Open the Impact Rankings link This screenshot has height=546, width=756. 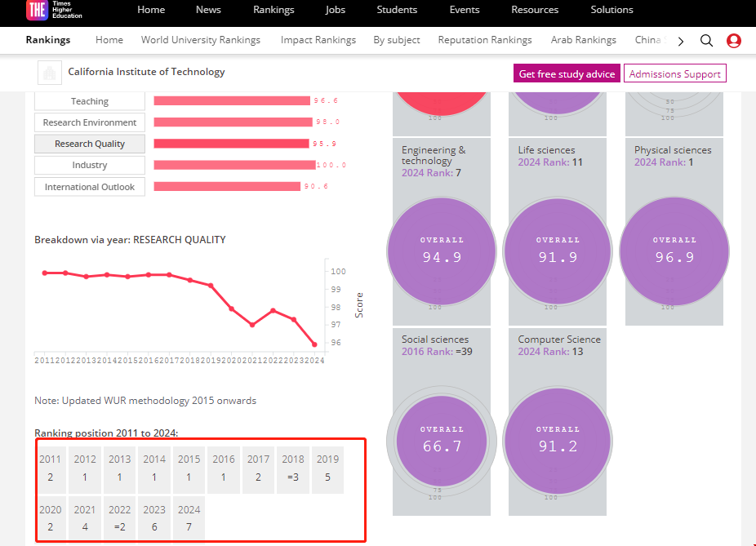click(x=318, y=40)
